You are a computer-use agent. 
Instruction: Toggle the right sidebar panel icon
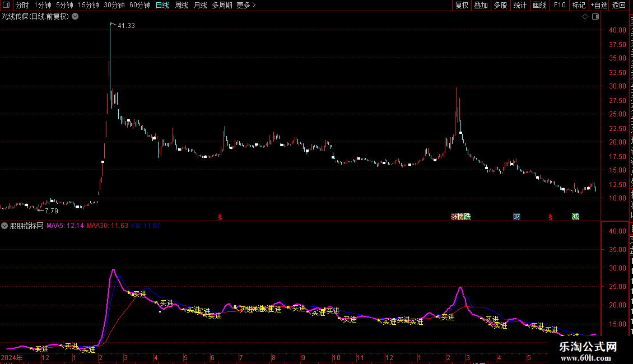pyautogui.click(x=595, y=17)
